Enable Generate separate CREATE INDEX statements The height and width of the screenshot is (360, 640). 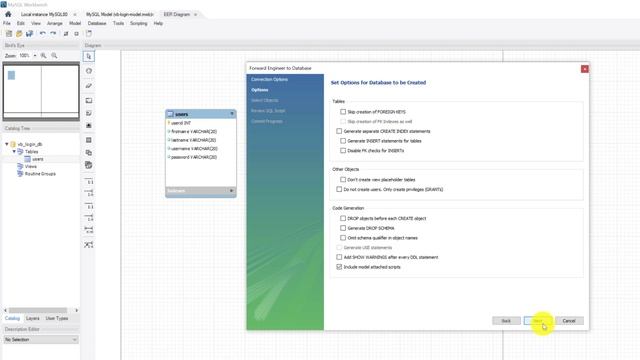[339, 131]
